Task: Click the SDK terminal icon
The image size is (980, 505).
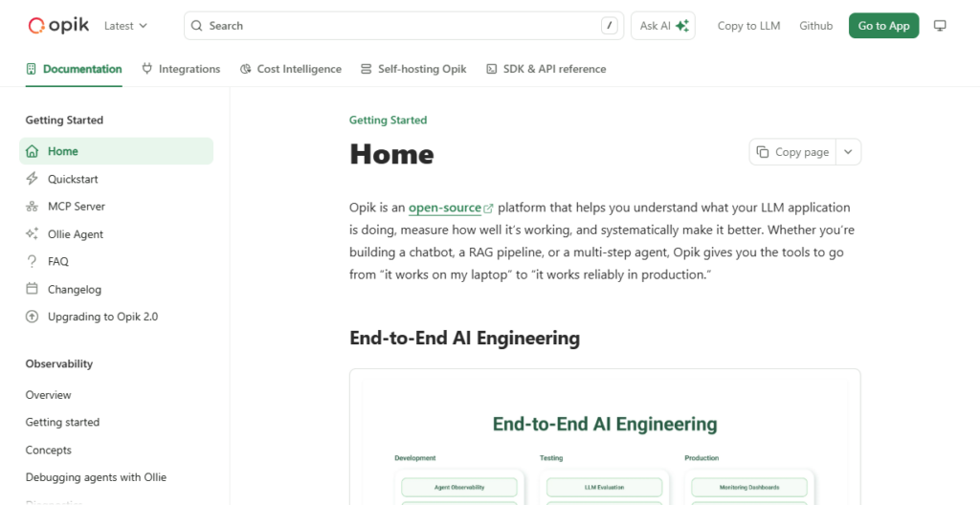Action: click(x=492, y=69)
